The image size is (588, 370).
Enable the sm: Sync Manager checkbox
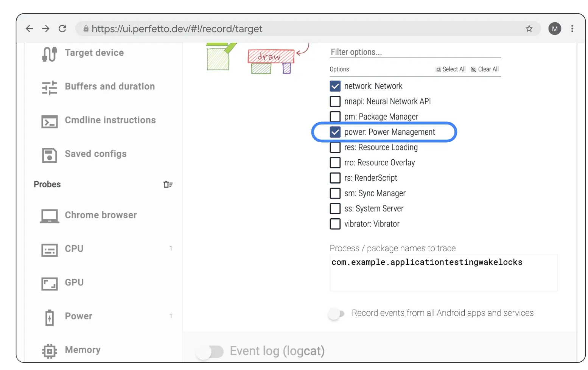335,193
